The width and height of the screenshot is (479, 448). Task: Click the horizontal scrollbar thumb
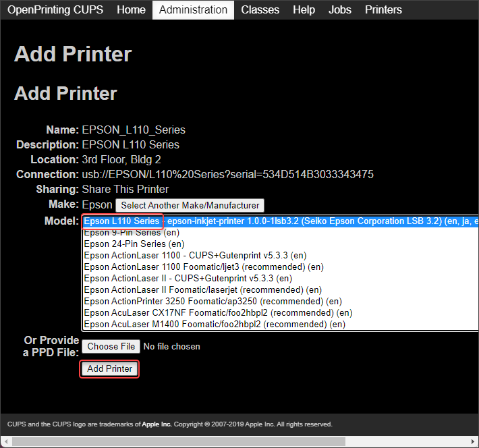tap(179, 441)
